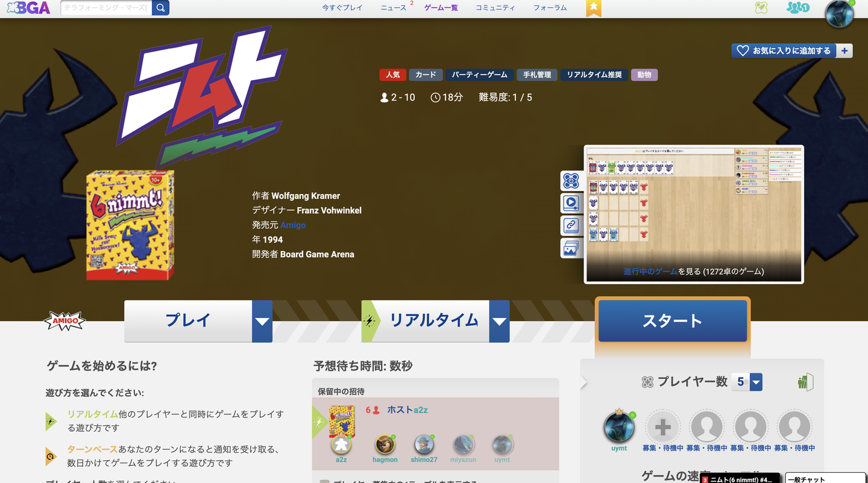Click the green リアルタイム link in instructions
This screenshot has width=868, height=483.
click(93, 414)
